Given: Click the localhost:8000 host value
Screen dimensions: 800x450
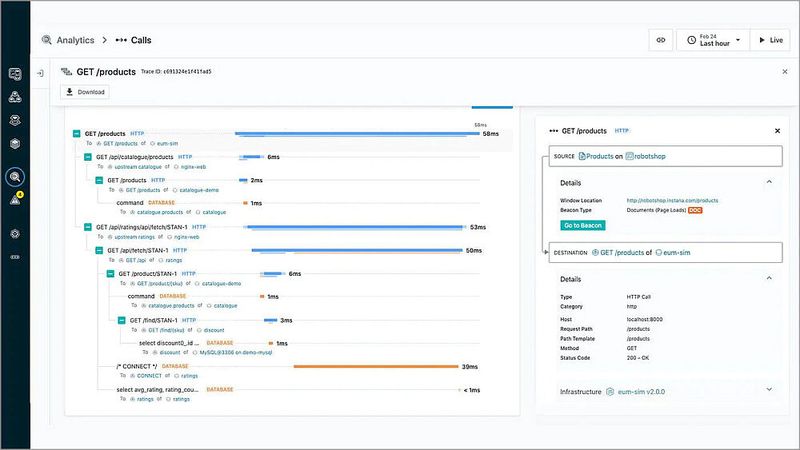Looking at the screenshot, I should point(644,319).
